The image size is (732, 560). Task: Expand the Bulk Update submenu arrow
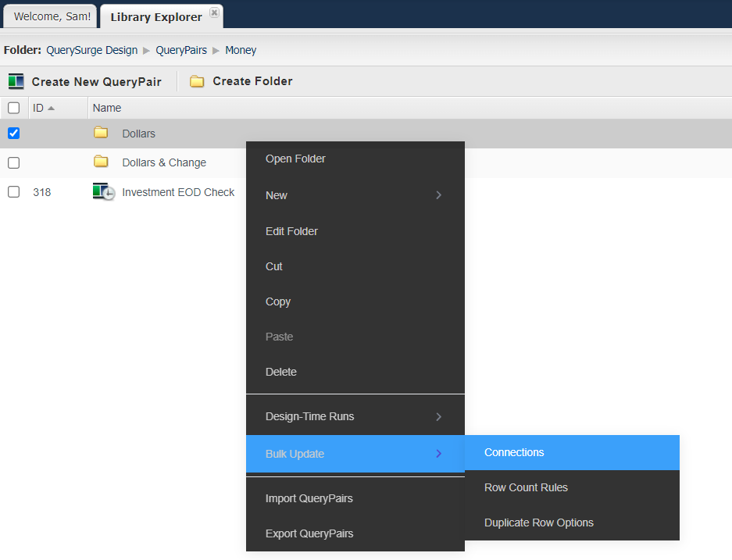click(438, 454)
